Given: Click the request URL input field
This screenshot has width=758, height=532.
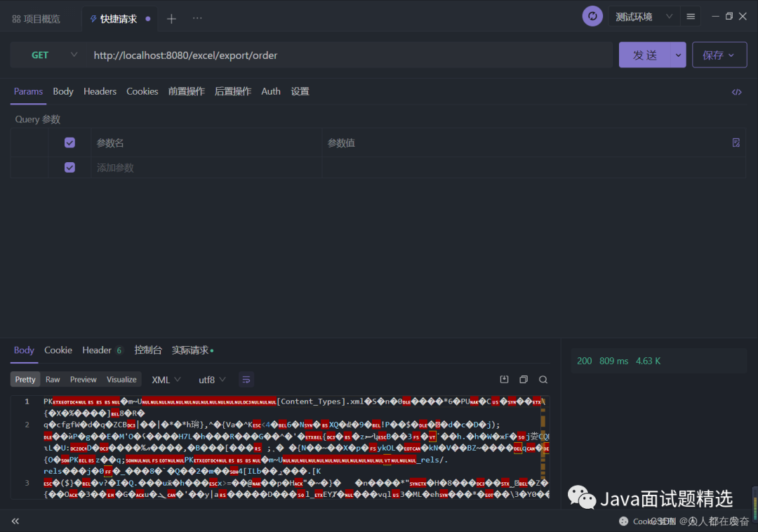Looking at the screenshot, I should click(x=351, y=55).
